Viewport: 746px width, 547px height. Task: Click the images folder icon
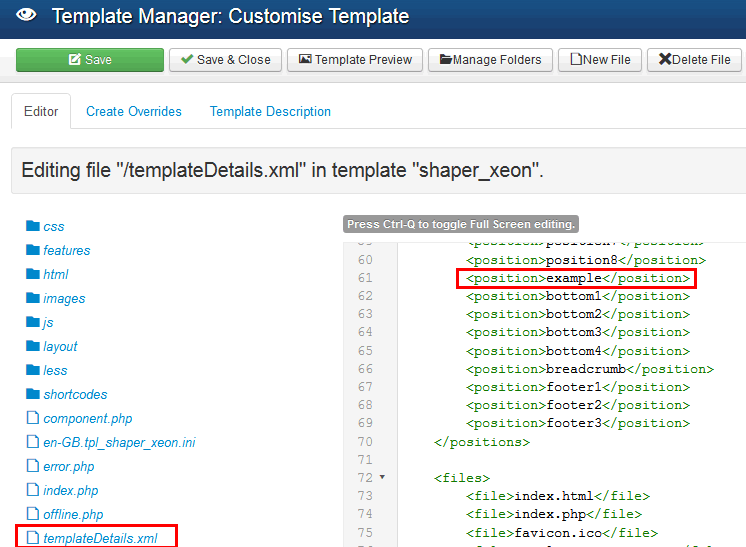point(32,298)
